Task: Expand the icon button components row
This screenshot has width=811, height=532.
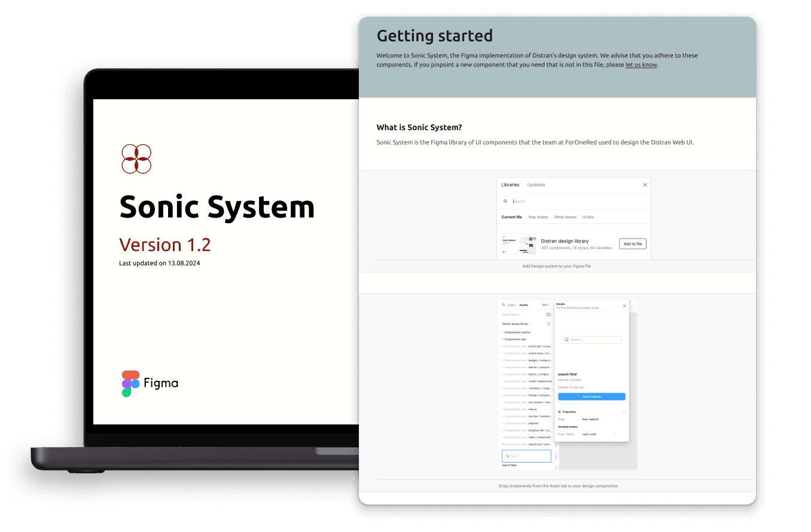Action: [526, 402]
